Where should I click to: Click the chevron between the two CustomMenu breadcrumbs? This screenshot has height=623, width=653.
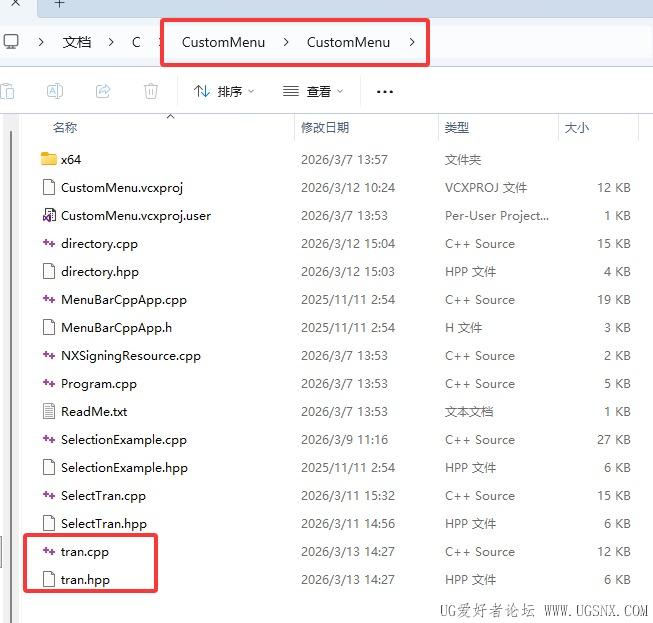[286, 42]
